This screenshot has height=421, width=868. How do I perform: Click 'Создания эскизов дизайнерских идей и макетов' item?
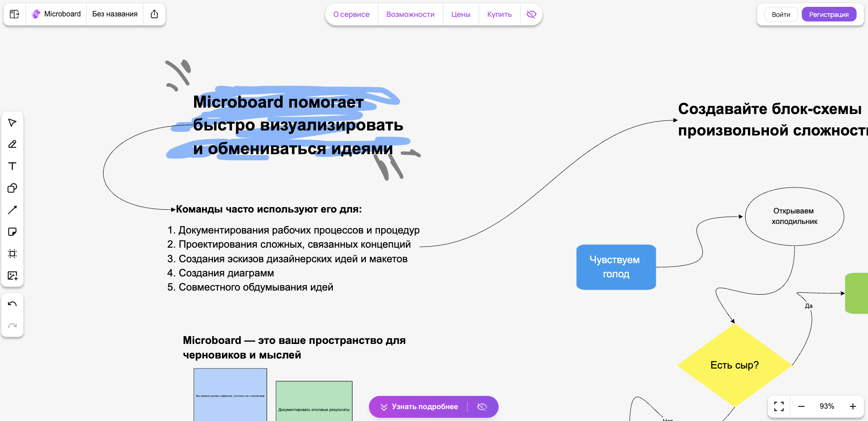pyautogui.click(x=293, y=259)
